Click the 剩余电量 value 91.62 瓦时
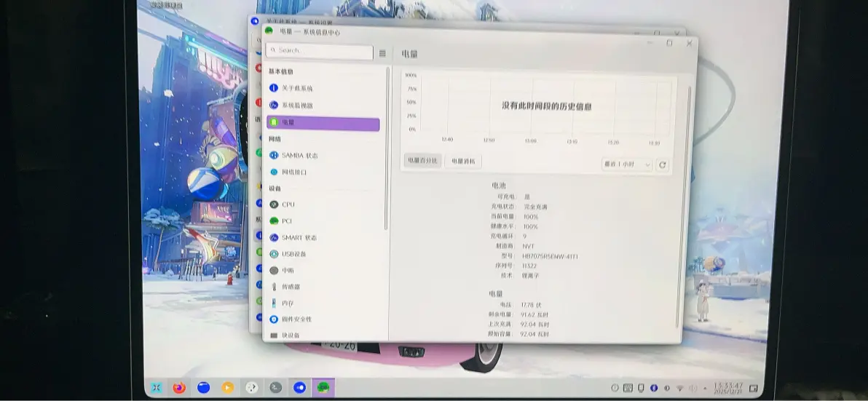This screenshot has height=401, width=868. [534, 314]
